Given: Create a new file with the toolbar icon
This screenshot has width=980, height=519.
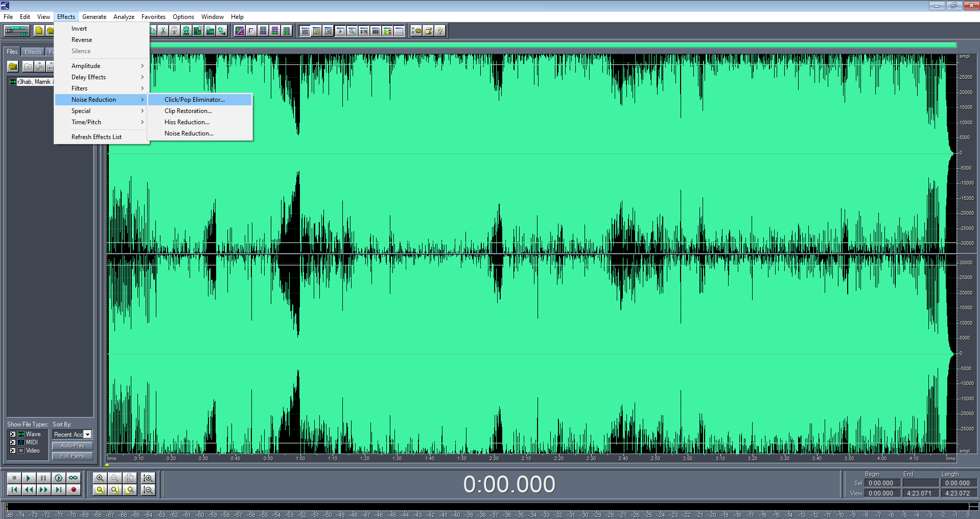Looking at the screenshot, I should (39, 31).
